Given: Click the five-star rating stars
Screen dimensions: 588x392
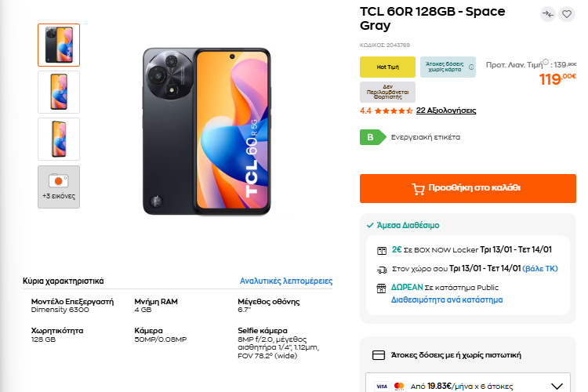Looking at the screenshot, I should pyautogui.click(x=392, y=111).
